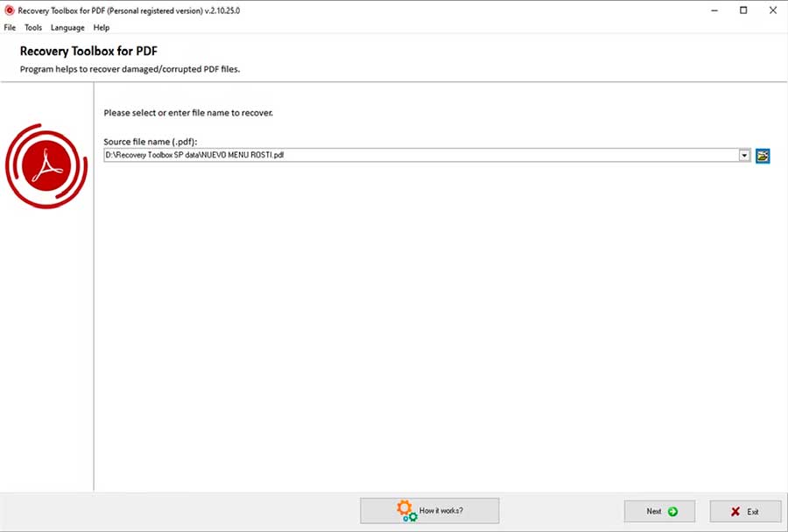
Task: Click the red PDF logo in left panel
Action: click(46, 165)
